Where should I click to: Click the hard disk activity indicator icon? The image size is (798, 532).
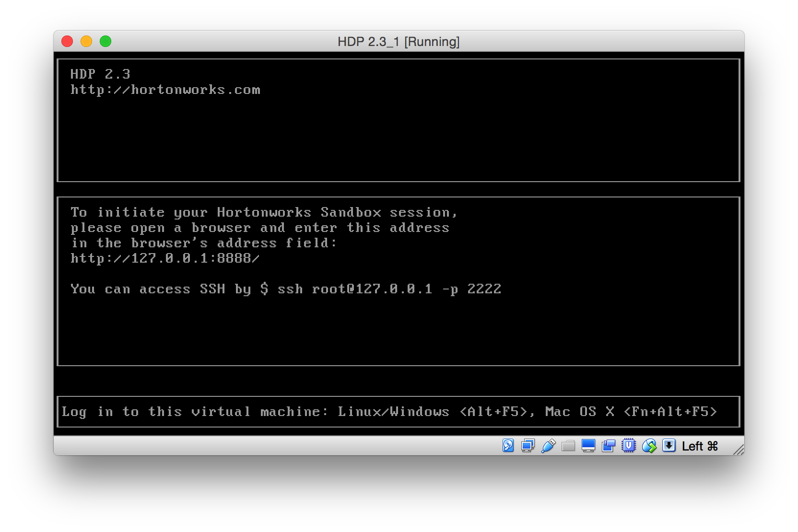pyautogui.click(x=508, y=446)
